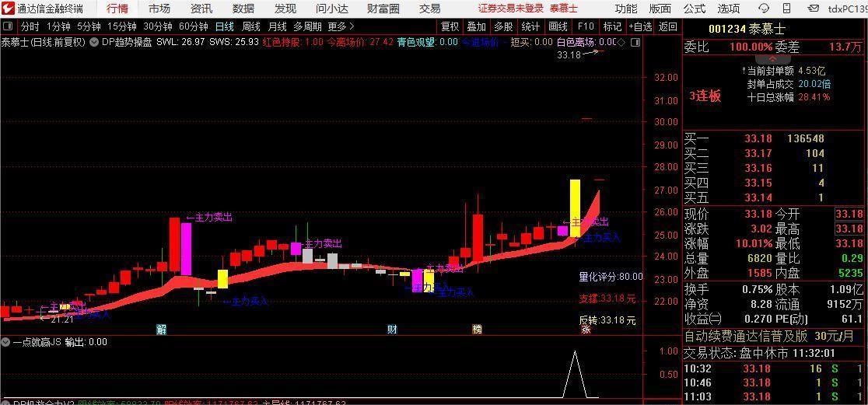
Task: Select the 5分钟 period
Action: [x=89, y=26]
